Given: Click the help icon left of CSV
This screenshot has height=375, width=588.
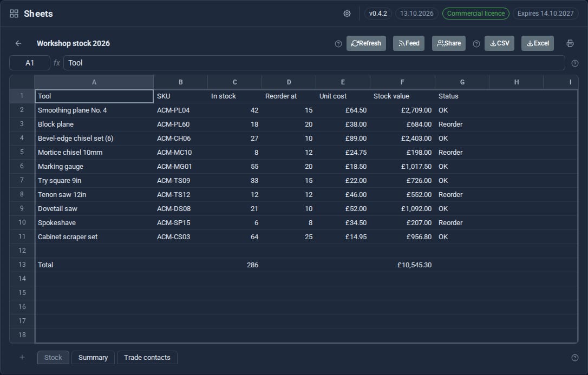Looking at the screenshot, I should [476, 44].
